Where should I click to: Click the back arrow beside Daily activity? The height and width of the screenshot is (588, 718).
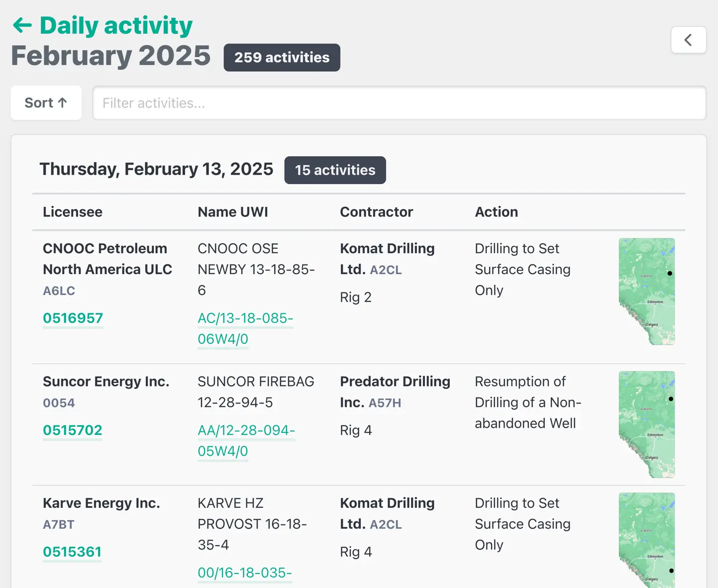[x=22, y=25]
